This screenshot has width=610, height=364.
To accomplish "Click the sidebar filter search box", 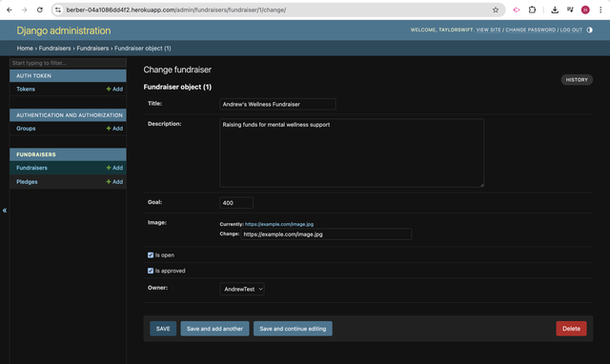I will (68, 63).
